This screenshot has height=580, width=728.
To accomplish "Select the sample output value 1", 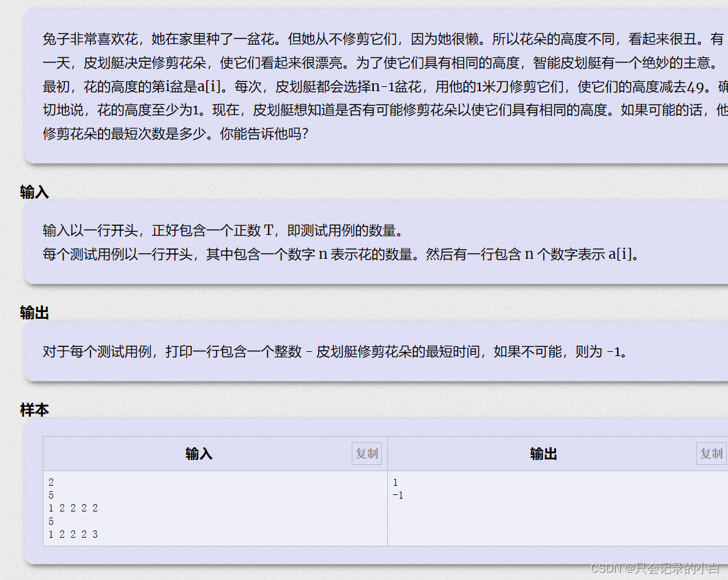I will click(395, 482).
